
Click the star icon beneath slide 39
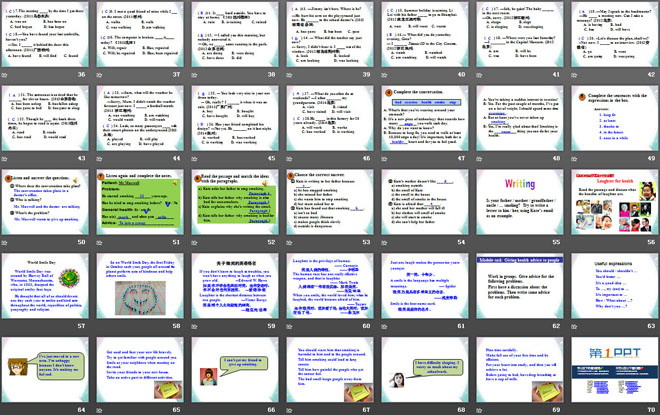290,75
